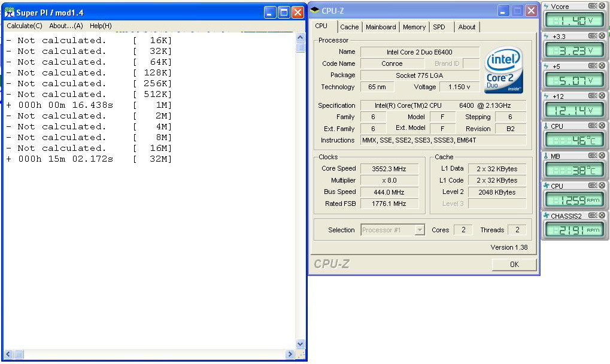
Task: Click the Rated FSB value 1776.1 MHz
Action: tap(389, 204)
